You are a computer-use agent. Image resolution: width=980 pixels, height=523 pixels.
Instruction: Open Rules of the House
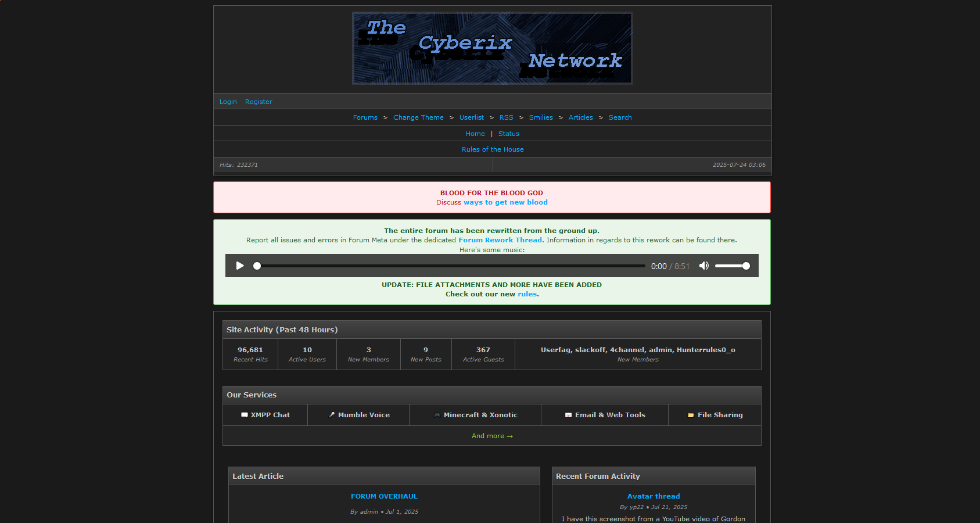point(493,149)
